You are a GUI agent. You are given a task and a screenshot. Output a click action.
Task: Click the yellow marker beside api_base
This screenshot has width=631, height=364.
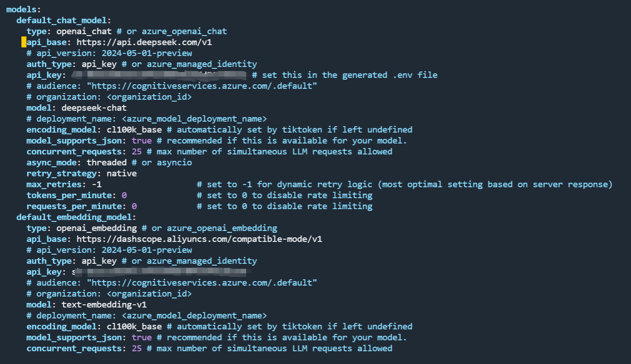pos(24,42)
